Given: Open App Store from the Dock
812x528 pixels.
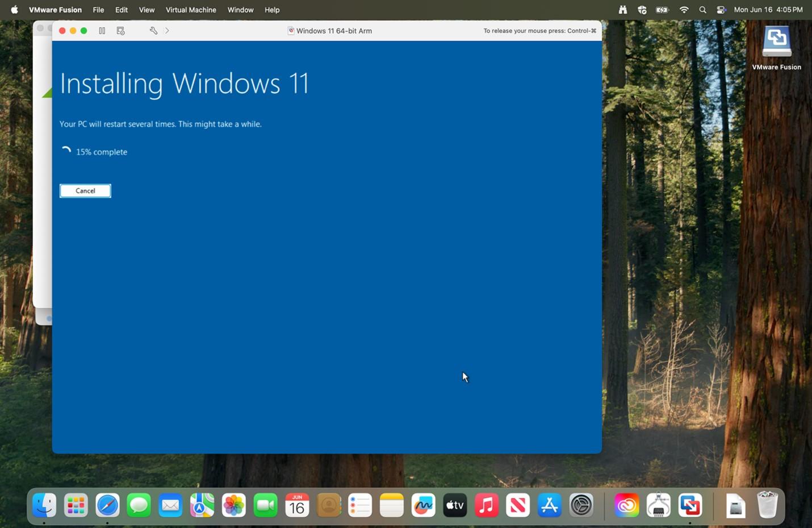Looking at the screenshot, I should coord(549,505).
